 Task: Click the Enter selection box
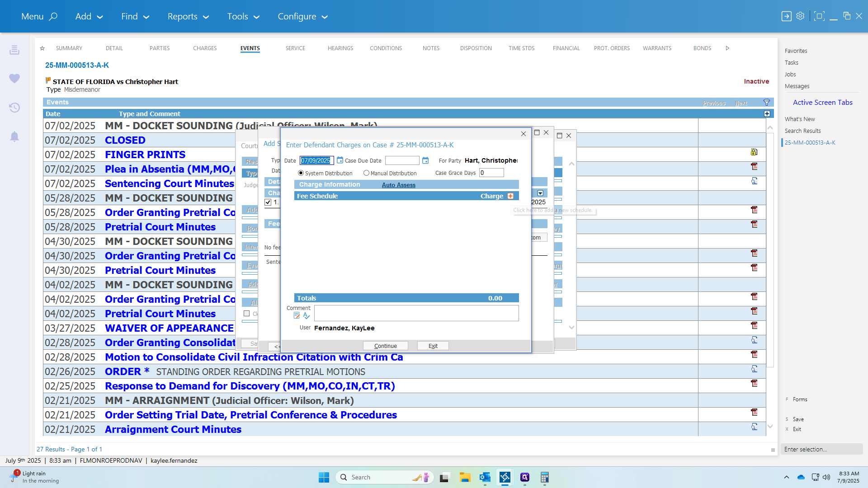[x=821, y=449]
